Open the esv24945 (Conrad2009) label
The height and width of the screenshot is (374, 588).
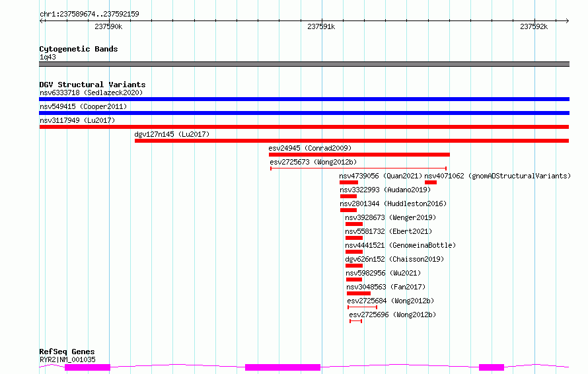coord(310,148)
